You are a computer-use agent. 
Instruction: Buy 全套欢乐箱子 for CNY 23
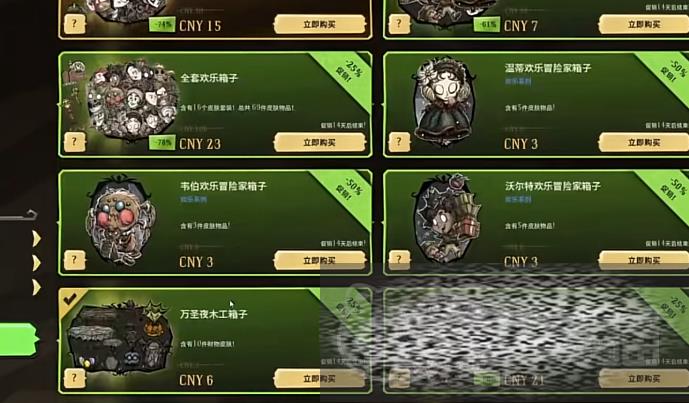pos(319,142)
